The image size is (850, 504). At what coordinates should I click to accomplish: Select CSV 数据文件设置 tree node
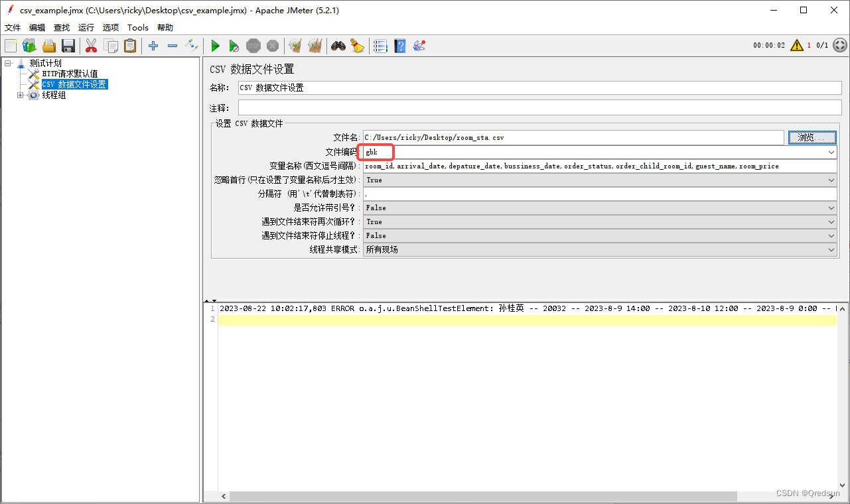point(74,85)
